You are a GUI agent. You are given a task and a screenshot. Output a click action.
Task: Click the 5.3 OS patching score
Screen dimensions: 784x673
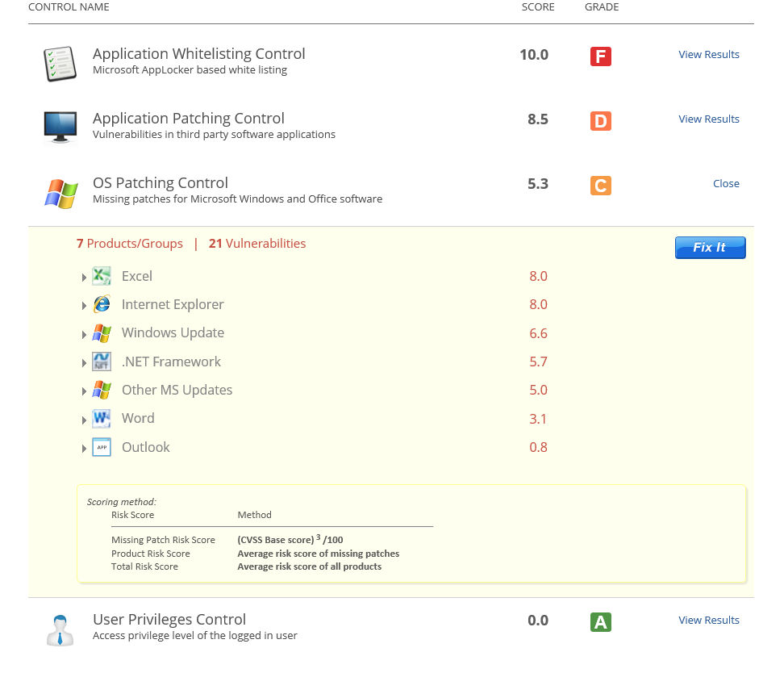[x=538, y=184]
